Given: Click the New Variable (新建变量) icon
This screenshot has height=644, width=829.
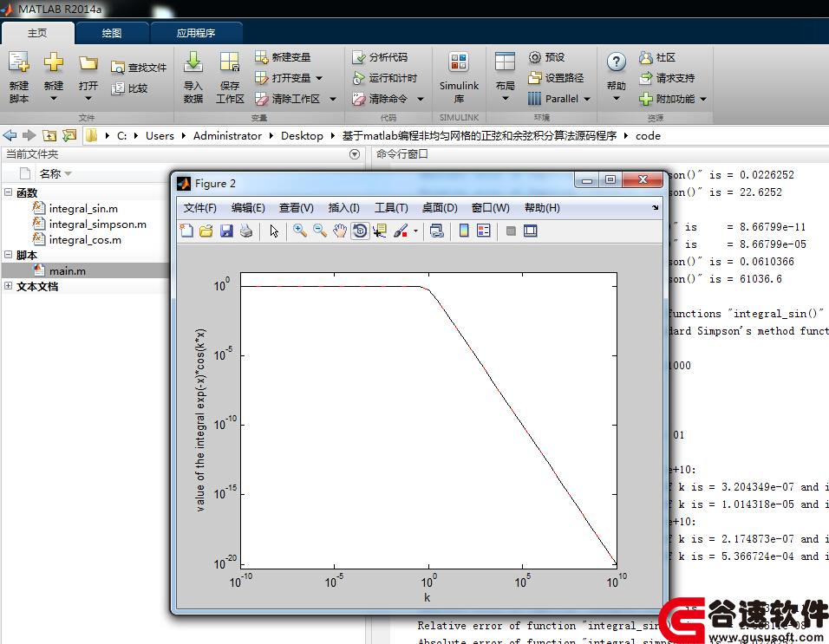Looking at the screenshot, I should coord(261,57).
